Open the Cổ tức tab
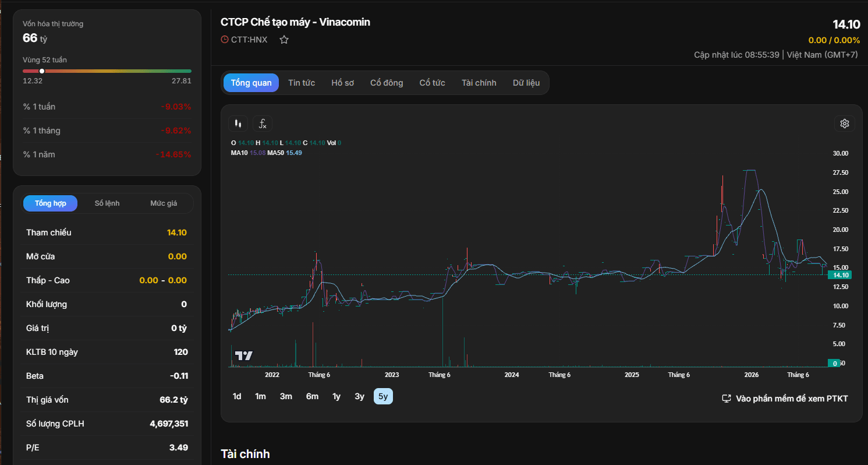This screenshot has height=465, width=868. pos(433,83)
